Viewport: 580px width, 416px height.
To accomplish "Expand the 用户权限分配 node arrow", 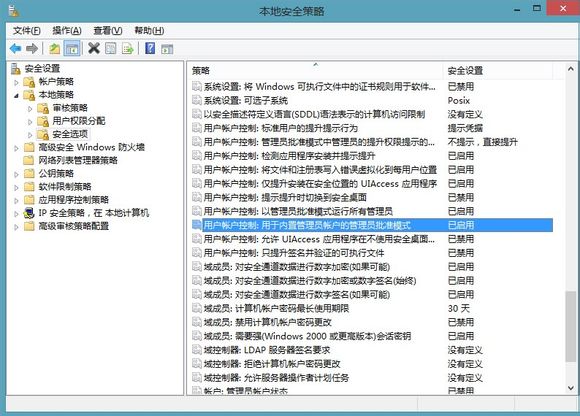I will pyautogui.click(x=30, y=122).
